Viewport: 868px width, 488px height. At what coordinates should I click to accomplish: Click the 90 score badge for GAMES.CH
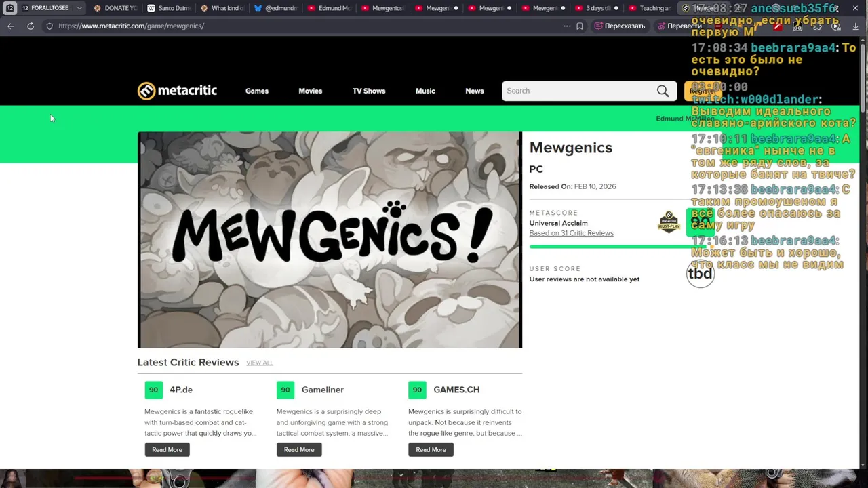(417, 390)
